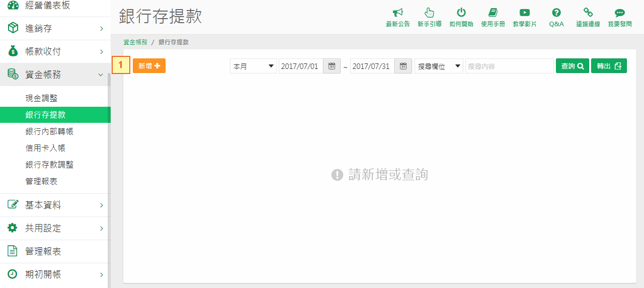Click the orange 新增 add button
This screenshot has width=644, height=288.
click(x=149, y=66)
